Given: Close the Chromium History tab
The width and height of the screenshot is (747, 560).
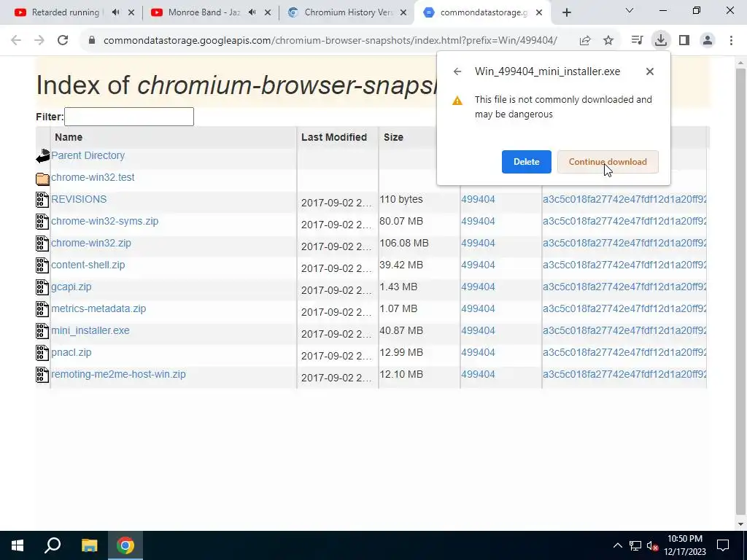Looking at the screenshot, I should [403, 13].
